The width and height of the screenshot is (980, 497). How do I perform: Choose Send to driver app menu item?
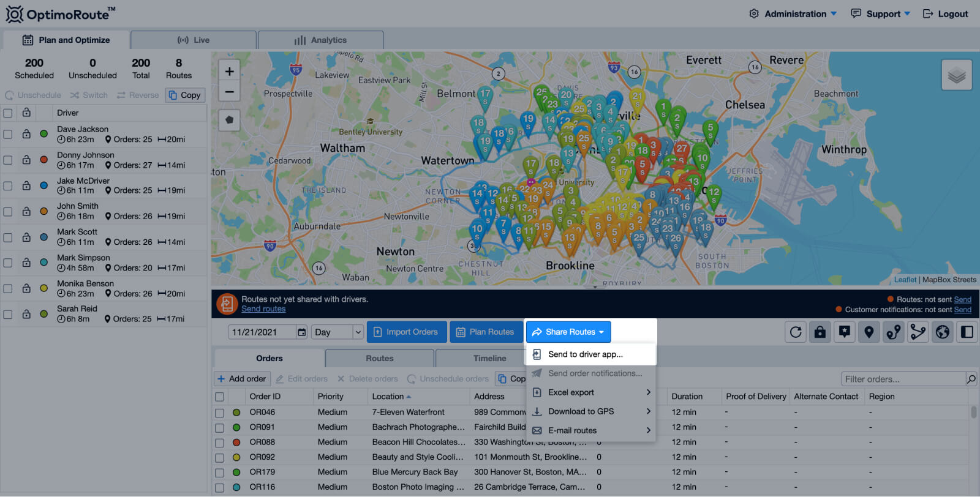pyautogui.click(x=585, y=354)
